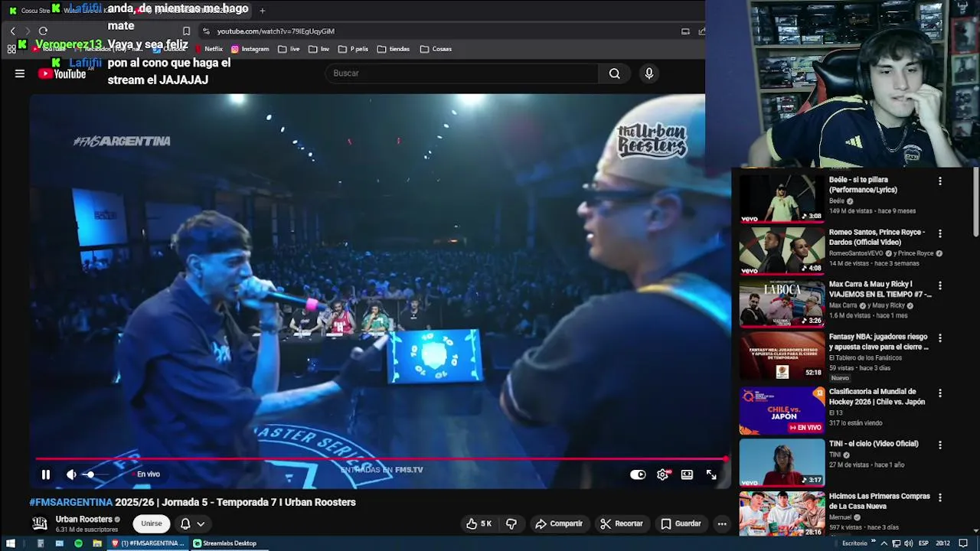Open the Netflix bookmark
The height and width of the screenshot is (551, 980).
(x=209, y=49)
